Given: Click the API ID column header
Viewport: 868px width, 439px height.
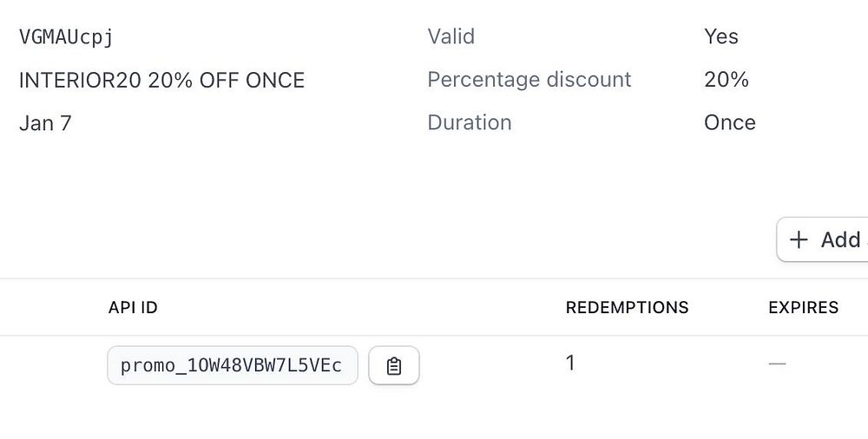Looking at the screenshot, I should click(x=133, y=308).
